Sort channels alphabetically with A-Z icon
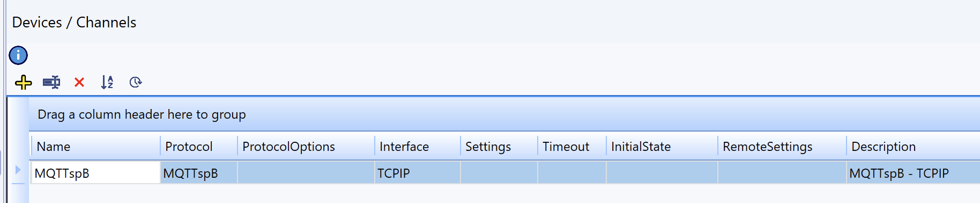 (x=107, y=82)
